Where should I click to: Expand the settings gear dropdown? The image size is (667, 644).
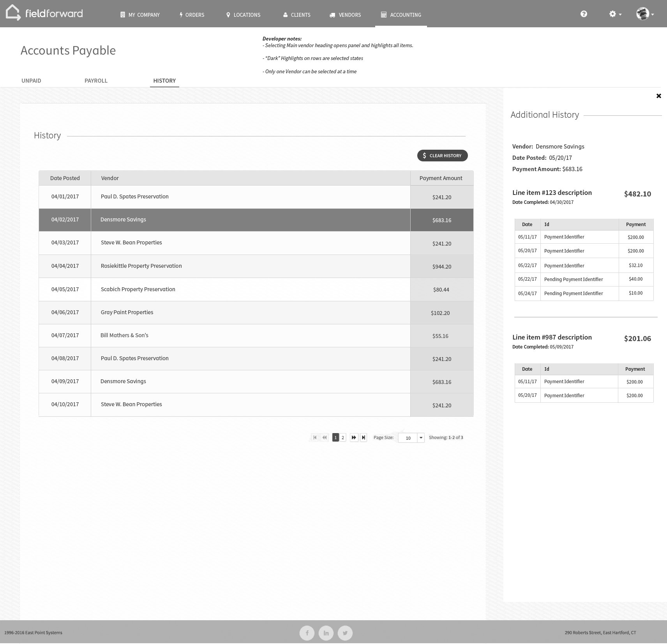click(x=615, y=14)
